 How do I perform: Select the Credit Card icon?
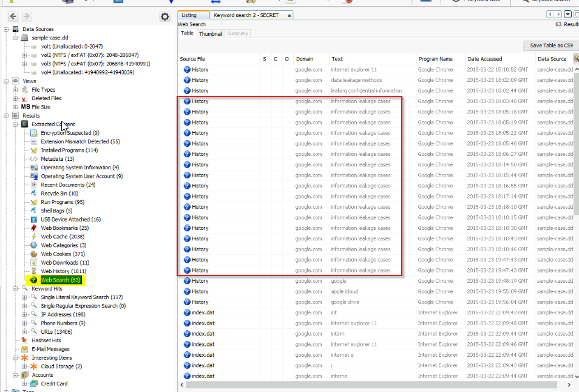[33, 384]
